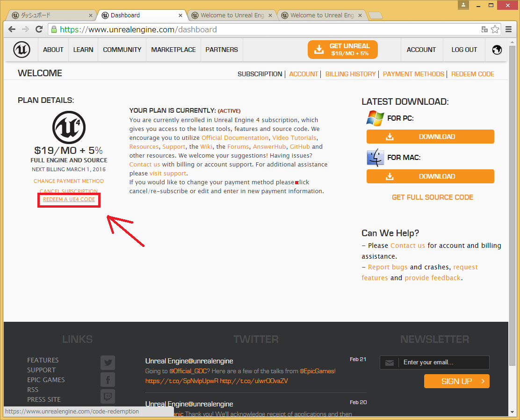This screenshot has width=520, height=420.
Task: Click the GET UNREAL $19/MO button
Action: click(x=343, y=50)
